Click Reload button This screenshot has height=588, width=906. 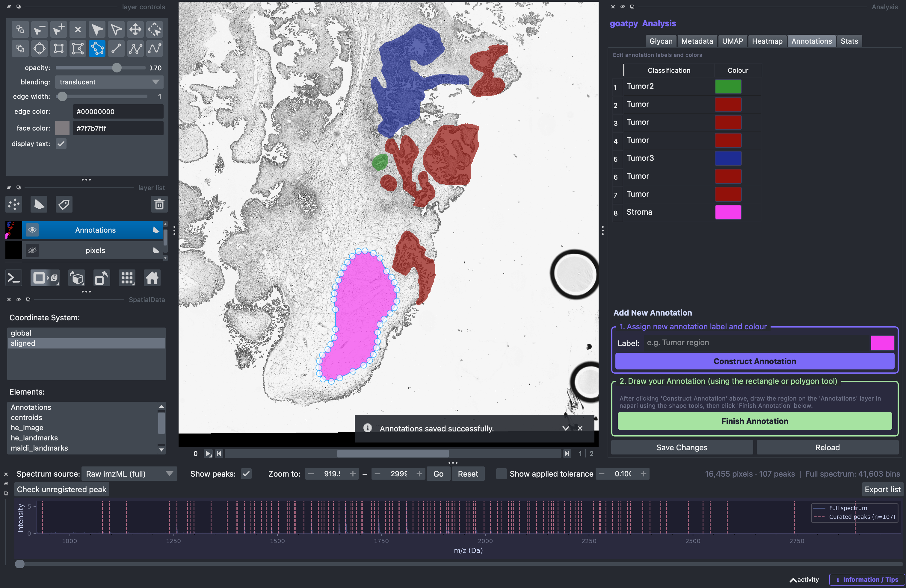(x=827, y=448)
